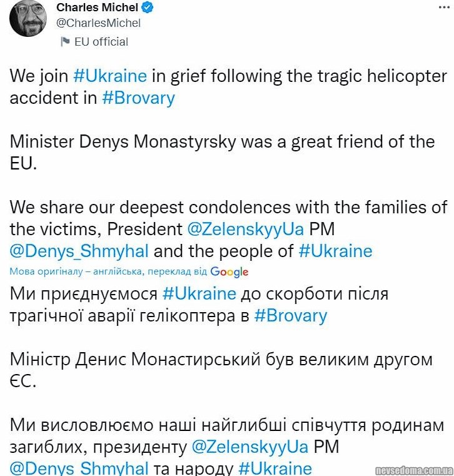The height and width of the screenshot is (476, 454).
Task: Open @Denys_Shmyhal mention before "та народу"
Action: tap(79, 468)
